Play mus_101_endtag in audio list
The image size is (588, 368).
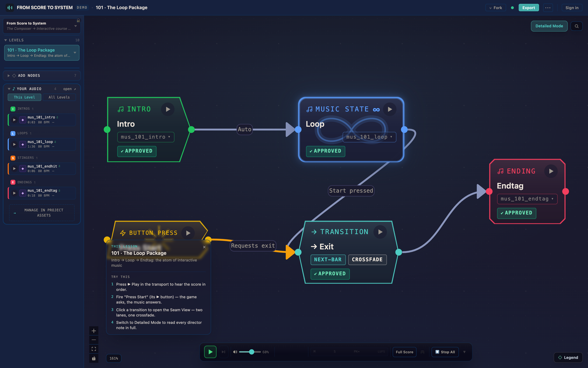14,193
